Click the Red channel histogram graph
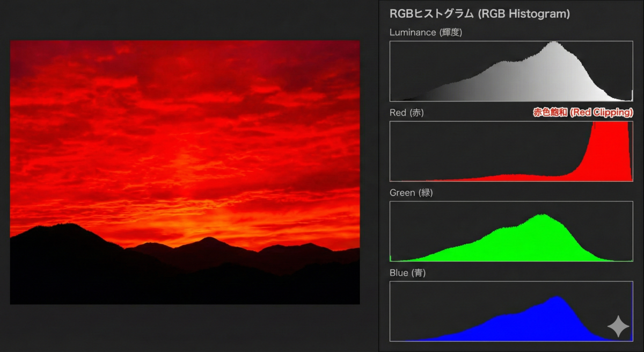 pos(511,151)
